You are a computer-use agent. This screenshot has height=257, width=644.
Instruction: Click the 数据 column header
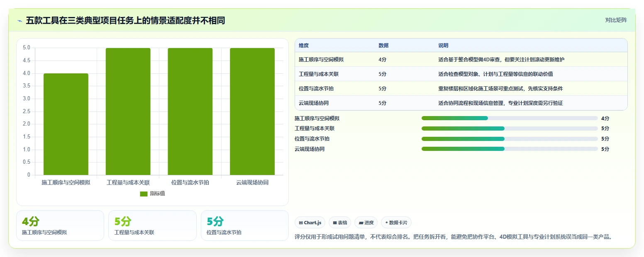(383, 46)
